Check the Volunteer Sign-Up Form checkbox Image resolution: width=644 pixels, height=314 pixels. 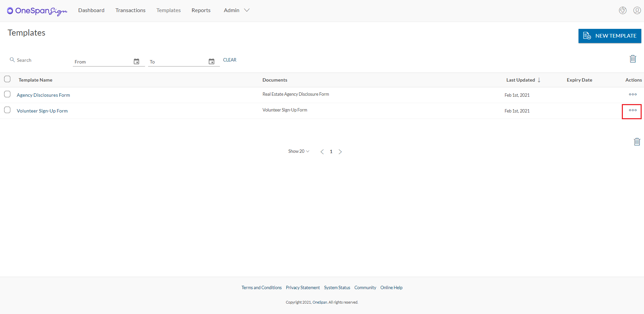click(7, 110)
